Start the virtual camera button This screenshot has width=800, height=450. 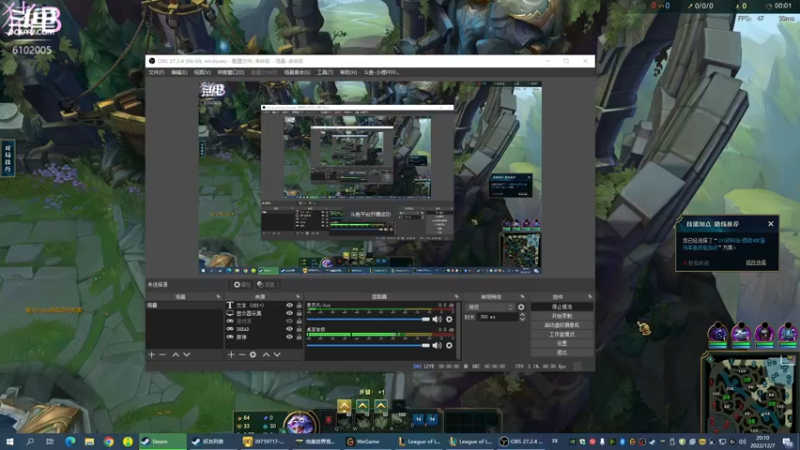pyautogui.click(x=562, y=326)
